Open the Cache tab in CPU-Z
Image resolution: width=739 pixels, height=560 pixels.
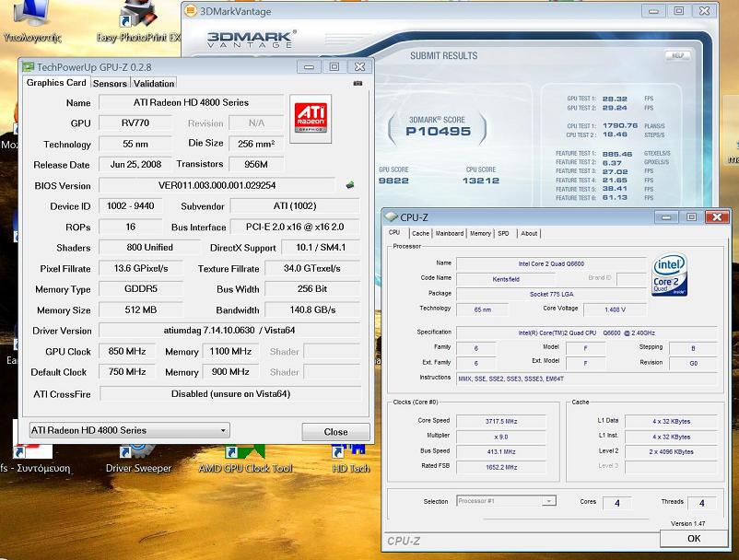tap(420, 233)
